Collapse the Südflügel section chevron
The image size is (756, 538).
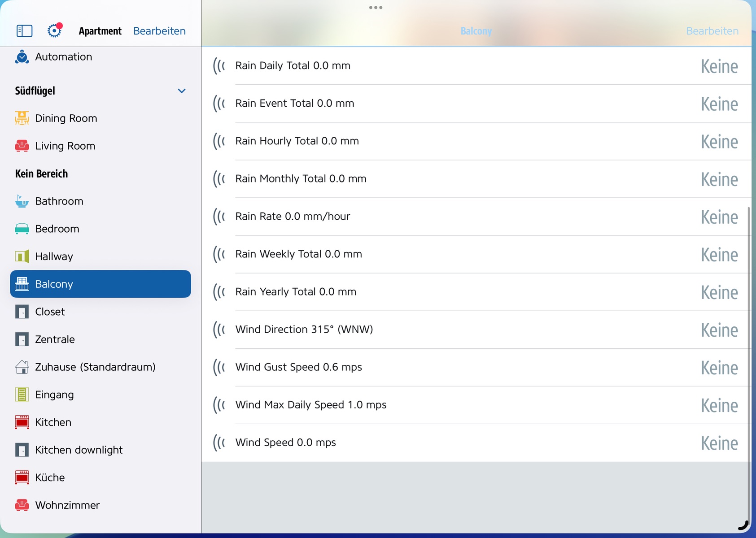pos(182,91)
